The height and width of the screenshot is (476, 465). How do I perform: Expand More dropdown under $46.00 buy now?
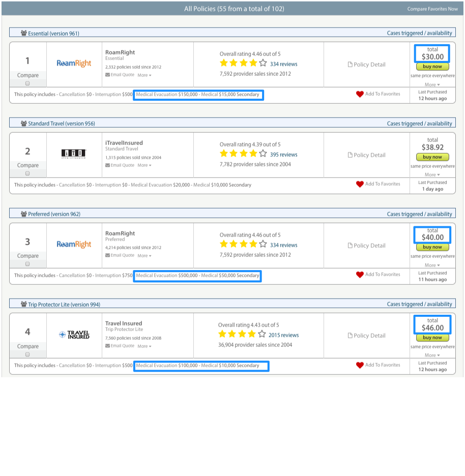(432, 355)
